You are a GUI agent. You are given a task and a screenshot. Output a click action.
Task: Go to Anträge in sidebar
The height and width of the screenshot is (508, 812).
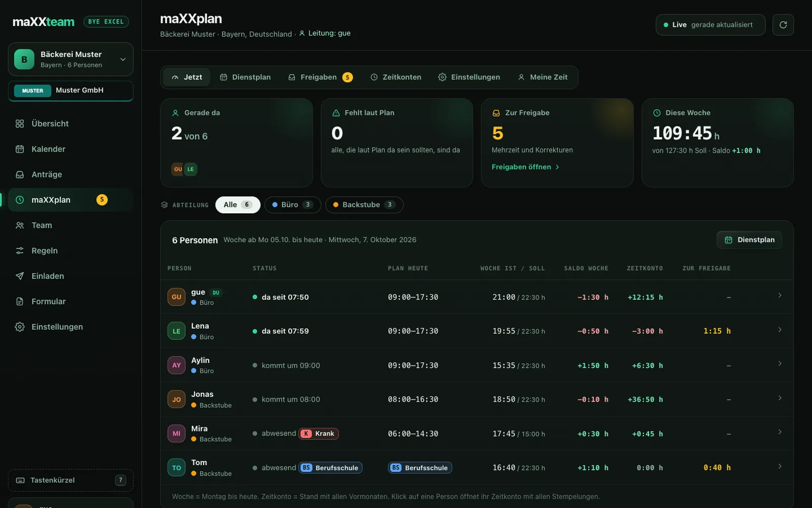coord(71,174)
